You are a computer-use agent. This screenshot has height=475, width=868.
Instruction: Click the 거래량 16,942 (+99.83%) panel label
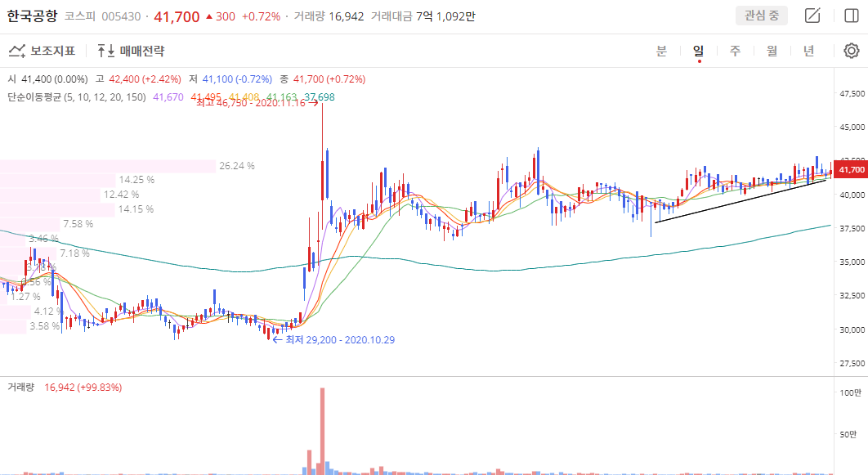pos(65,388)
